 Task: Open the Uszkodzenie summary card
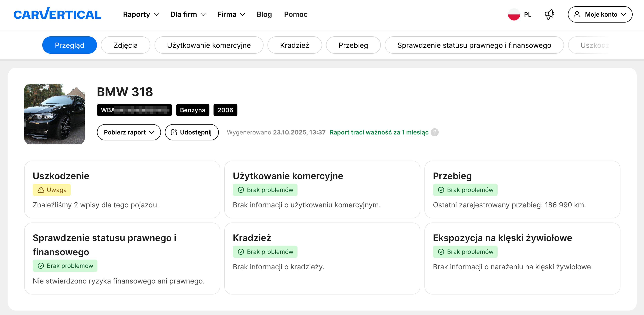point(122,189)
